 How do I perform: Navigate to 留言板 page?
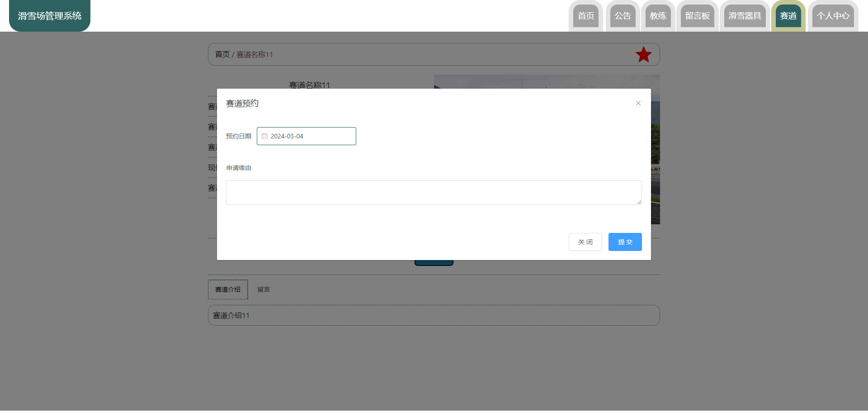click(x=697, y=16)
